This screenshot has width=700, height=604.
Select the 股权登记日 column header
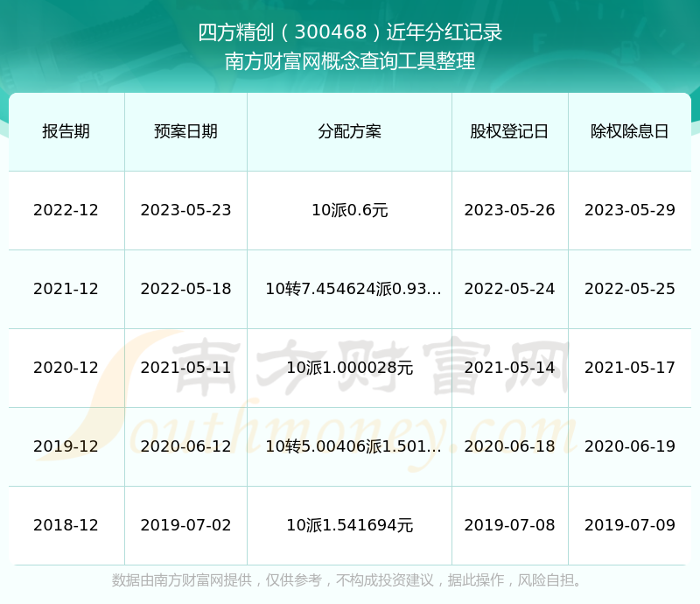tap(509, 131)
